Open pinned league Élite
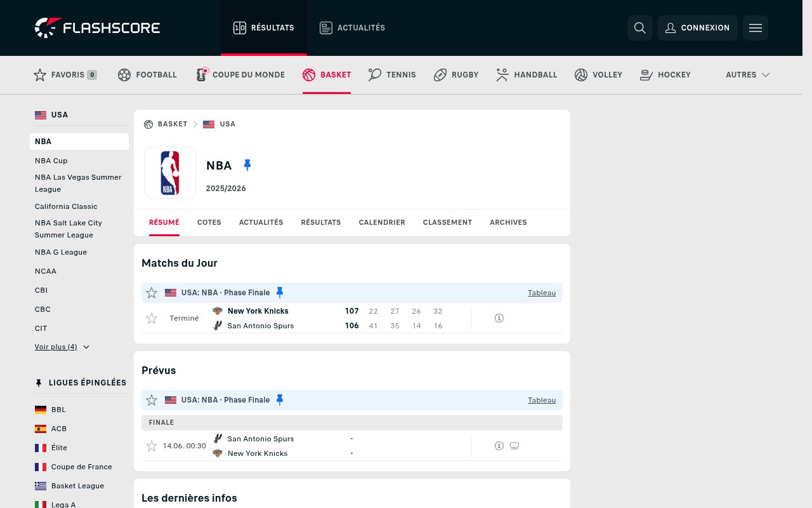 point(51,448)
